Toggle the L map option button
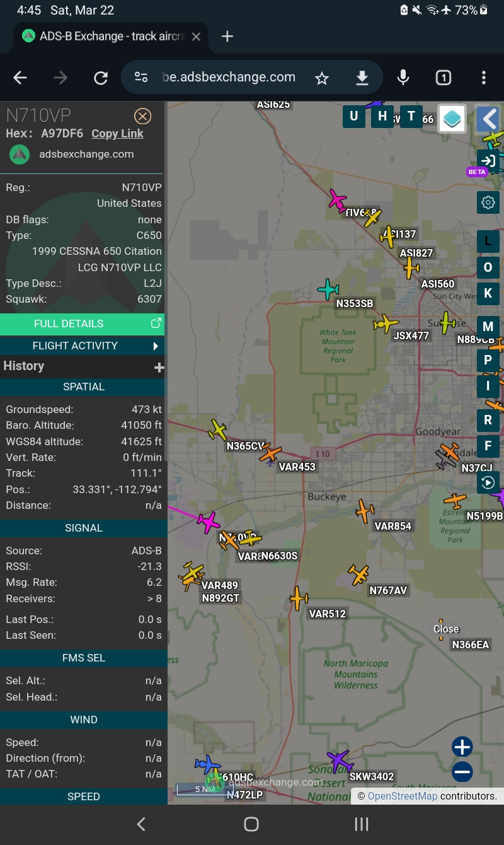 pyautogui.click(x=488, y=242)
